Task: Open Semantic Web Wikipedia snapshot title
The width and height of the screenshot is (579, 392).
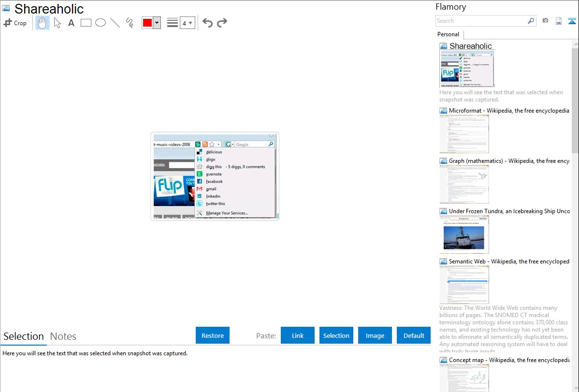Action: tap(509, 261)
